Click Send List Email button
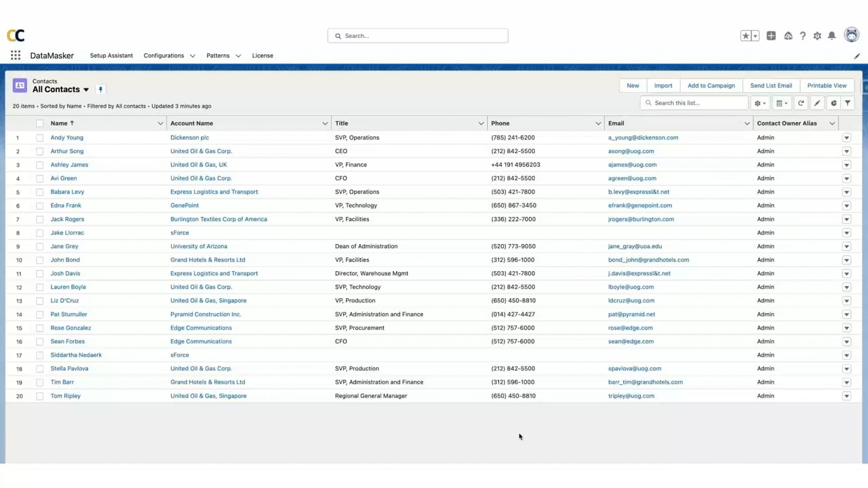This screenshot has height=488, width=868. 771,85
